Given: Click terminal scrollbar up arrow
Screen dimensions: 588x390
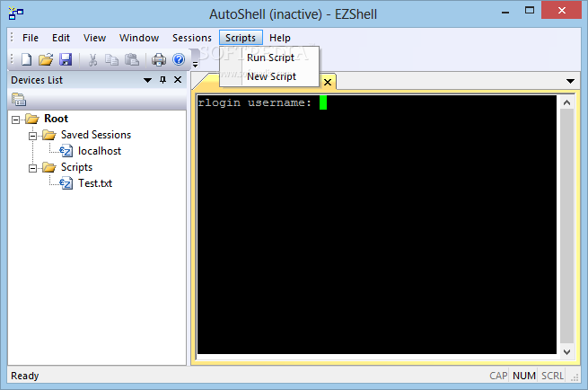Looking at the screenshot, I should (x=566, y=102).
